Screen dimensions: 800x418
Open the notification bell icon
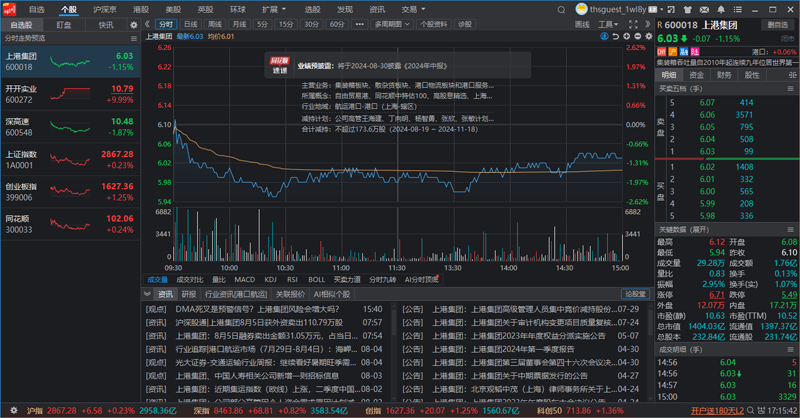[x=721, y=10]
